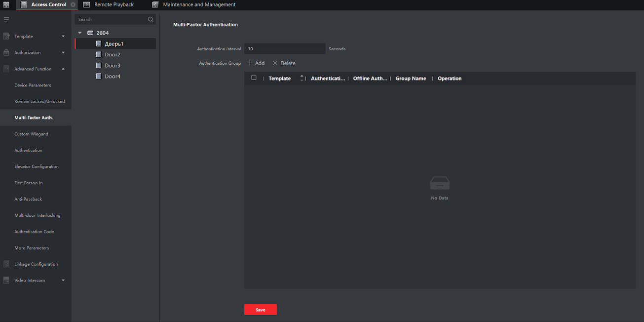Collapse the Advanced Function section
This screenshot has height=322, width=644.
click(63, 69)
